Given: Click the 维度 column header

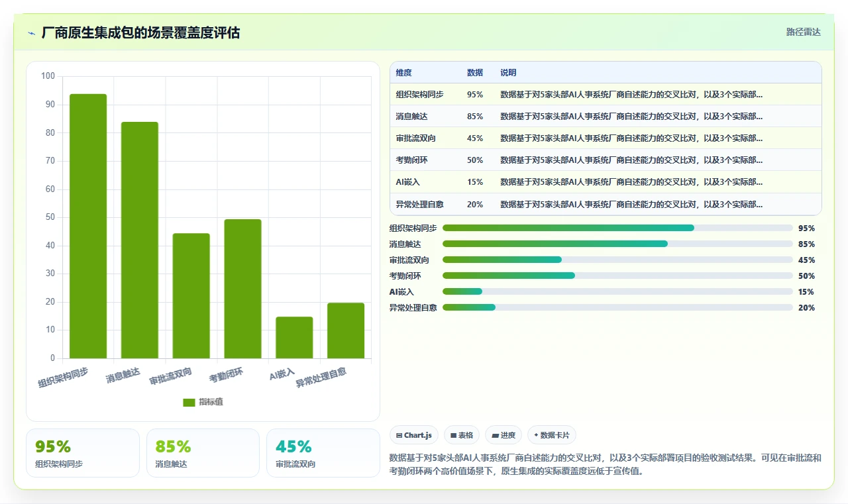Looking at the screenshot, I should pos(403,73).
